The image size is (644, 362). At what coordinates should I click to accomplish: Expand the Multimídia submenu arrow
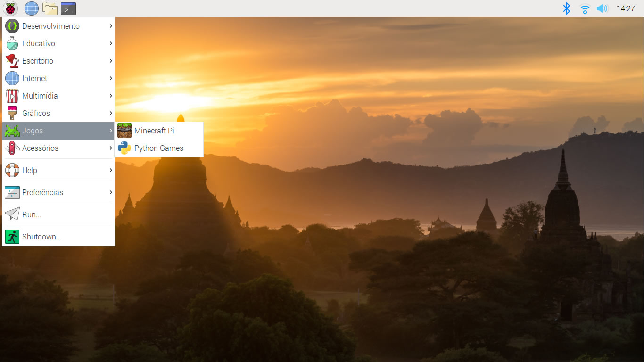point(111,96)
